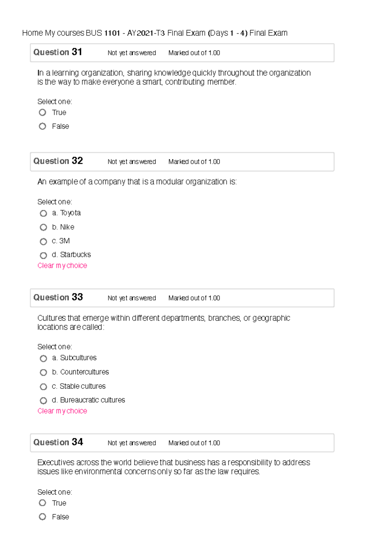This screenshot has width=392, height=555.
Task: Select option Starbucks in Question 32
Action: (43, 255)
